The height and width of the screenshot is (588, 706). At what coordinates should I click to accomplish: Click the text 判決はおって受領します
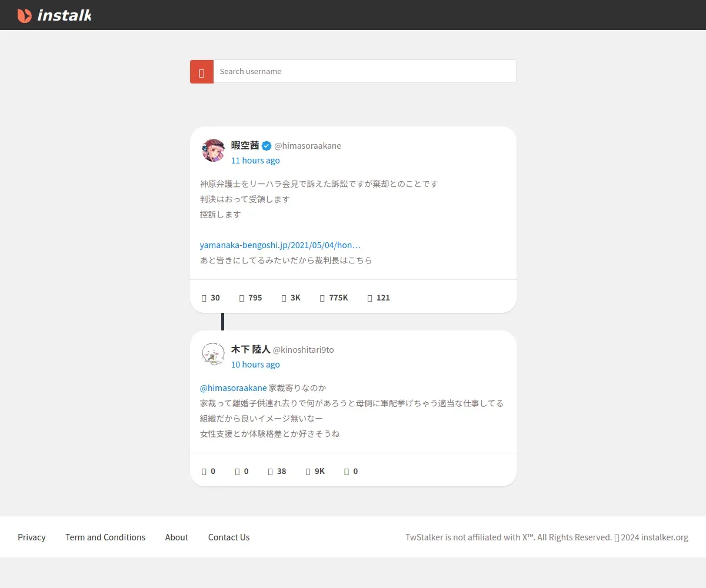[x=245, y=199]
